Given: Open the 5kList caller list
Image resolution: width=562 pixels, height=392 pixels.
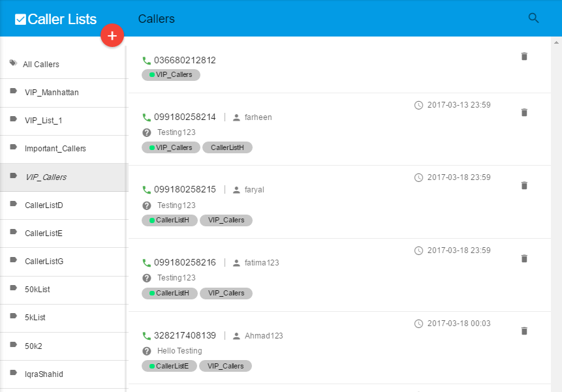Looking at the screenshot, I should [x=64, y=318].
